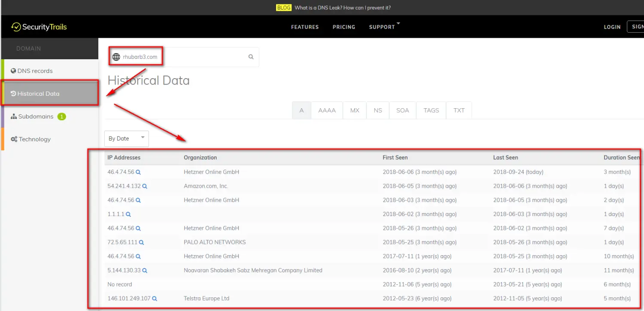The width and height of the screenshot is (644, 311).
Task: Click the Subdomains count badge
Action: (x=62, y=116)
